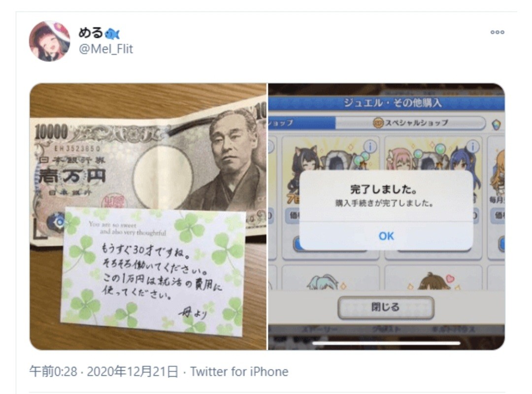Screen dimensions: 532x394
Task: Open the tweet's three-dot more menu
Action: tap(498, 32)
